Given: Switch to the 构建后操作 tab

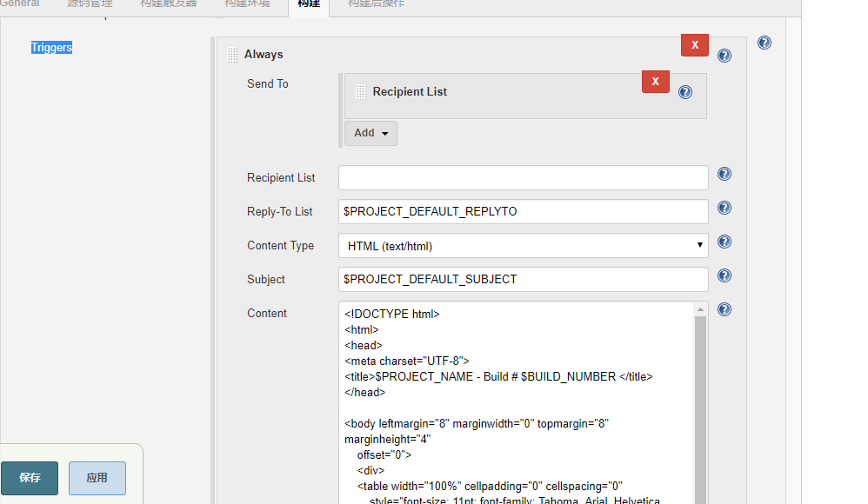Looking at the screenshot, I should [377, 3].
